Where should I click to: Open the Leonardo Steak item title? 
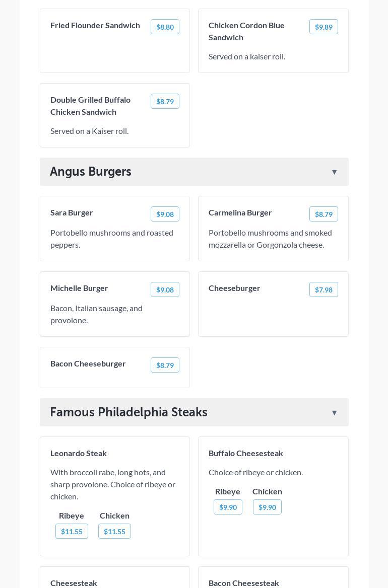click(x=79, y=453)
